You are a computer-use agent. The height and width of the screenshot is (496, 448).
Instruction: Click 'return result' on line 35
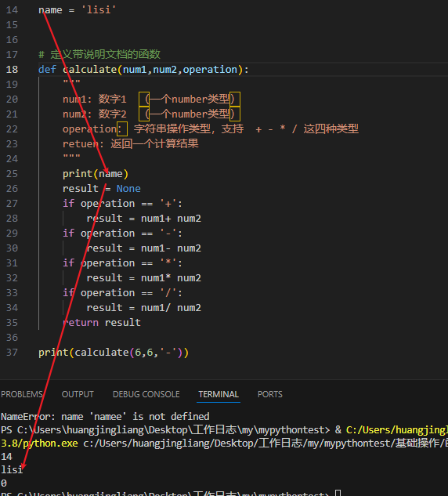coord(102,323)
